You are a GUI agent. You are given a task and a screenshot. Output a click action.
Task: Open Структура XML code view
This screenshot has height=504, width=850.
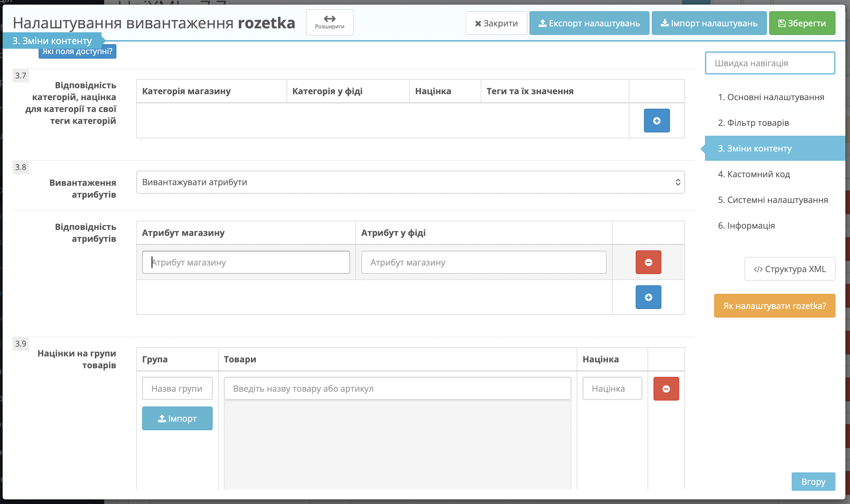[790, 269]
